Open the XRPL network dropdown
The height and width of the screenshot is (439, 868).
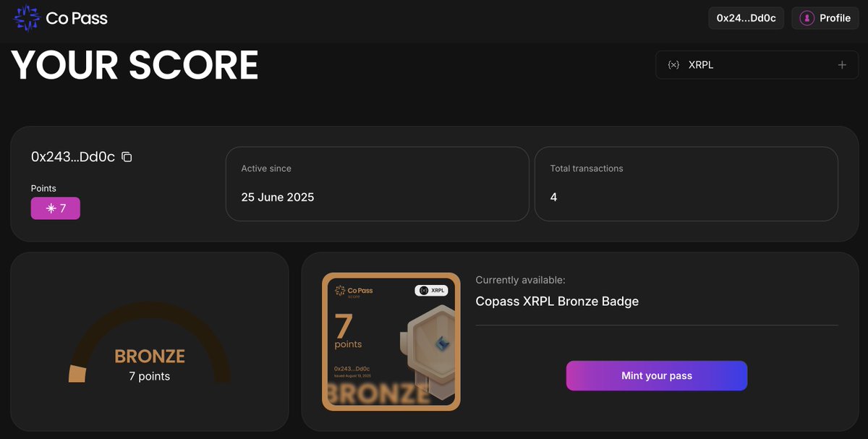pyautogui.click(x=757, y=65)
